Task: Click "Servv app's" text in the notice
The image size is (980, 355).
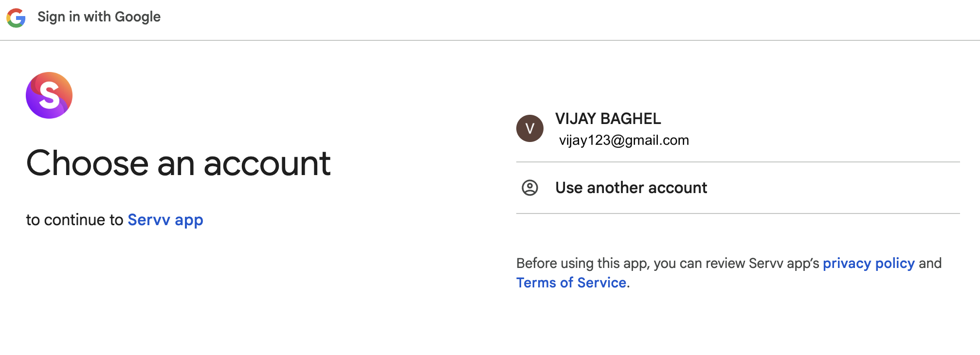Action: pyautogui.click(x=784, y=263)
